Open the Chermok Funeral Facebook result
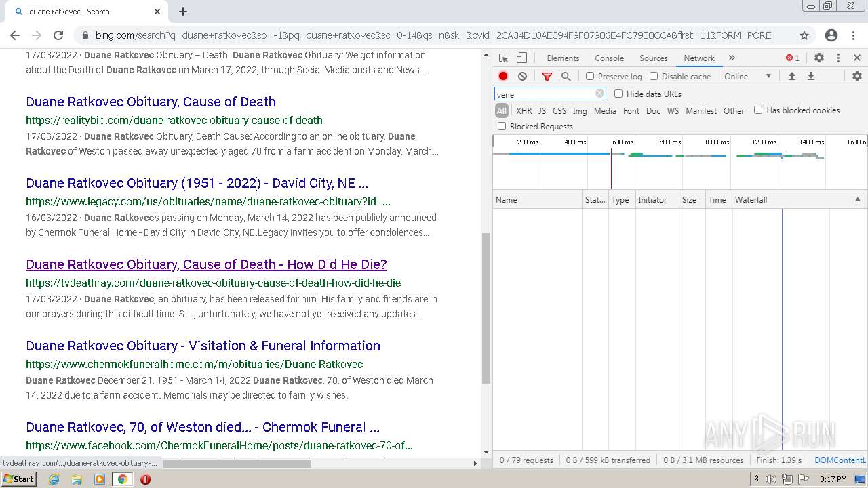 (203, 427)
